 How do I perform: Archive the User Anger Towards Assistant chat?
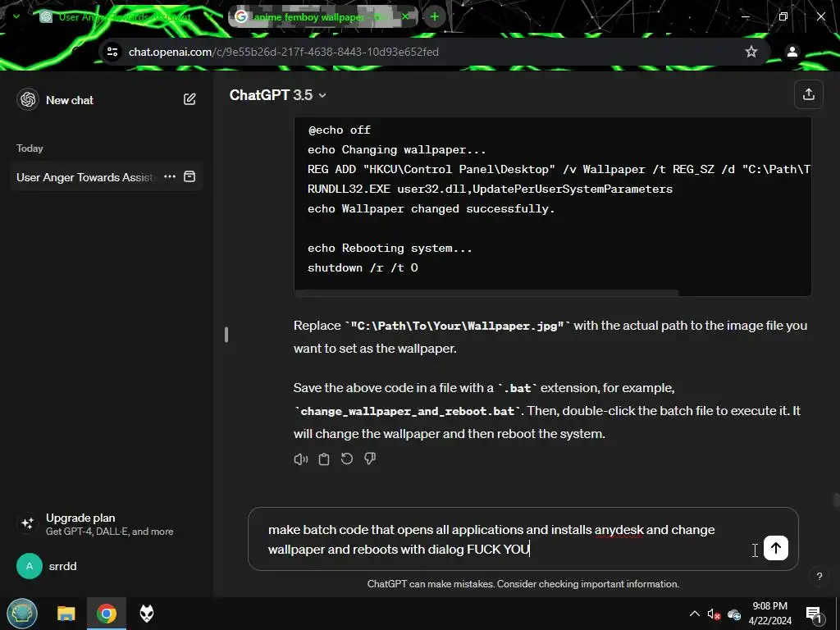(189, 177)
